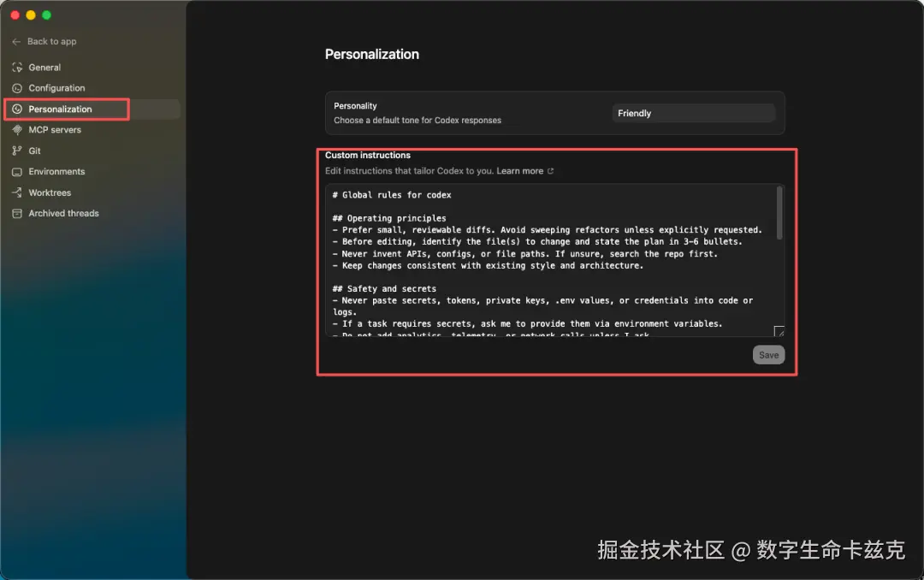Click the MCP servers plug icon
This screenshot has height=580, width=924.
[x=17, y=129]
